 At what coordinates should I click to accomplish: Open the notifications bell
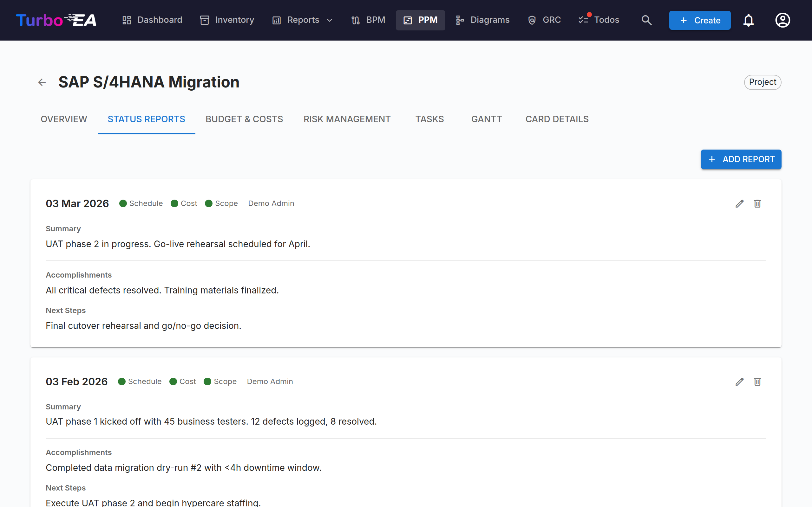click(748, 20)
